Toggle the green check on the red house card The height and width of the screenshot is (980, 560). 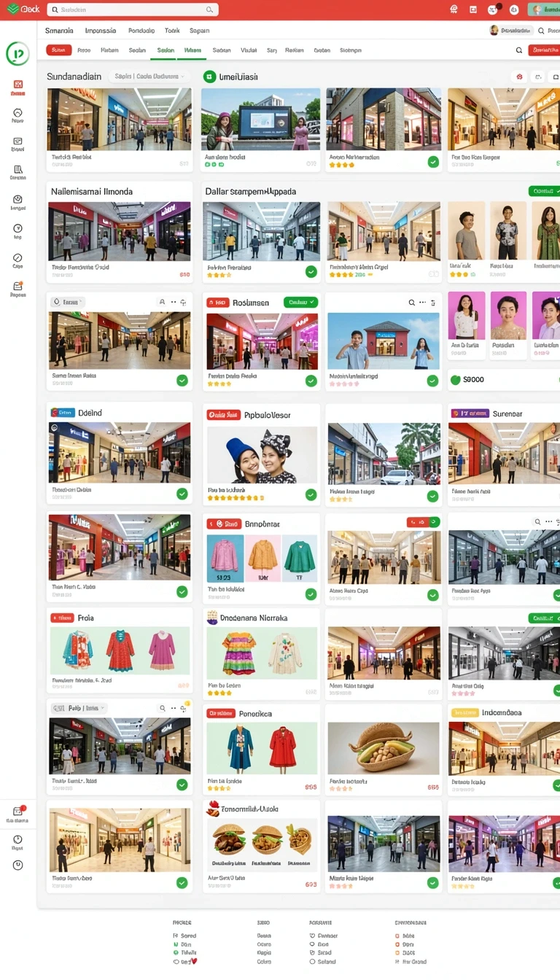(433, 381)
